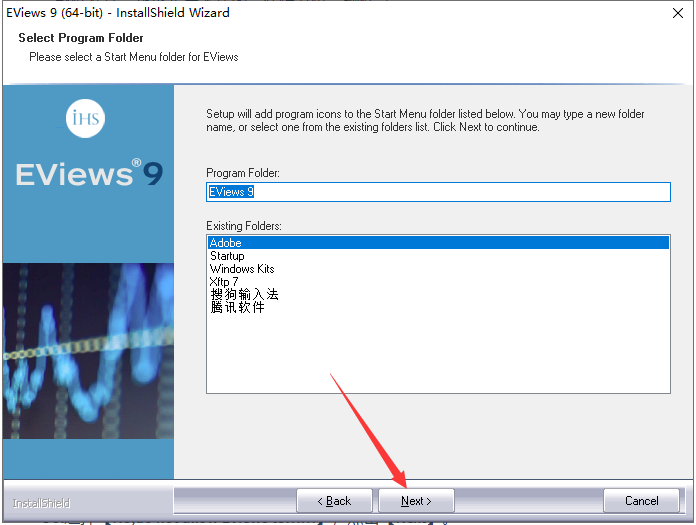Image resolution: width=696 pixels, height=525 pixels.
Task: Click the InstallShield branding label
Action: click(41, 503)
